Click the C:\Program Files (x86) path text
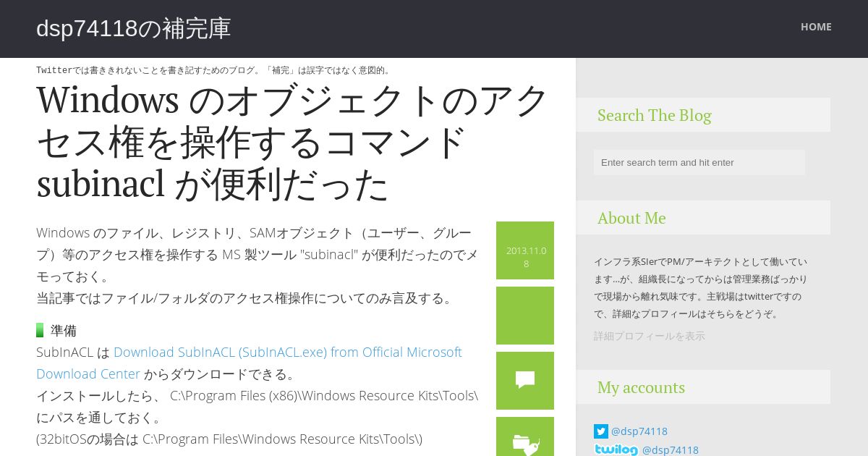868x456 pixels. tap(324, 396)
